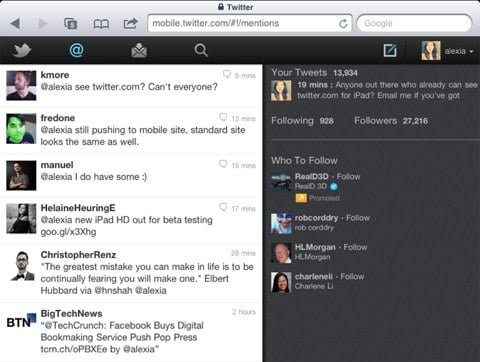Image resolution: width=480 pixels, height=362 pixels.
Task: Open fredone's green profile picture
Action: pos(21,129)
